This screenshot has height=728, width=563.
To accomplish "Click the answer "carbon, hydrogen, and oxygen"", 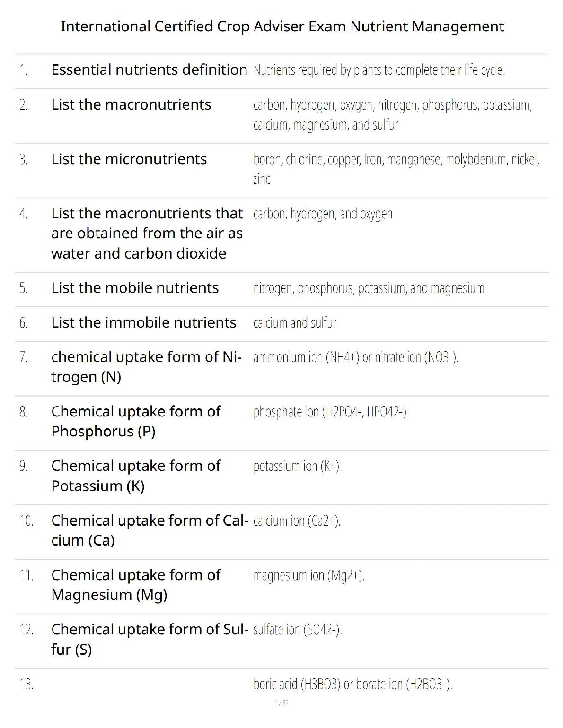I will (323, 214).
